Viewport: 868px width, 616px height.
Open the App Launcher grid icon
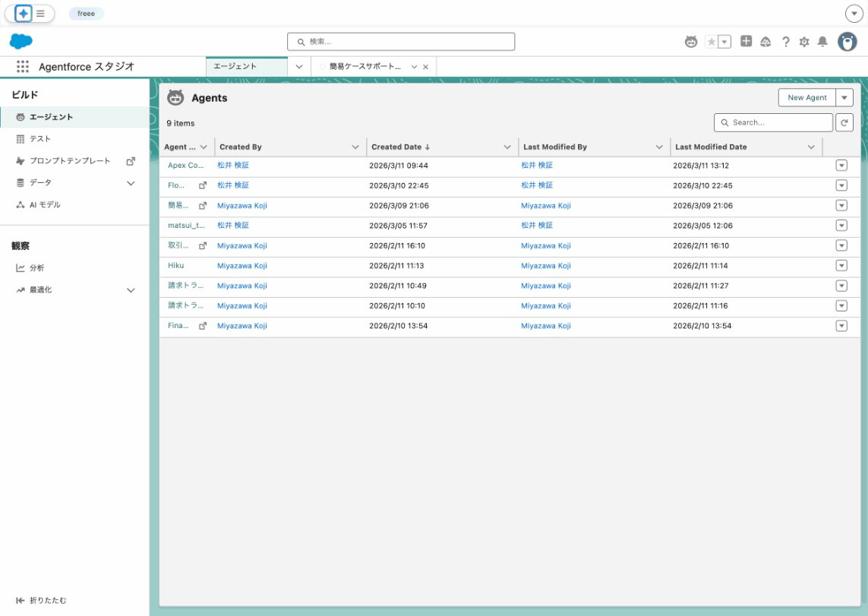click(22, 67)
